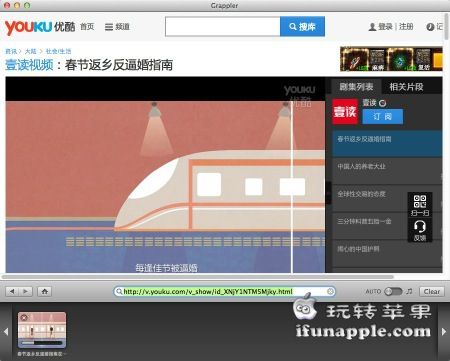The height and width of the screenshot is (361, 450).
Task: Click the Clear button
Action: [432, 292]
